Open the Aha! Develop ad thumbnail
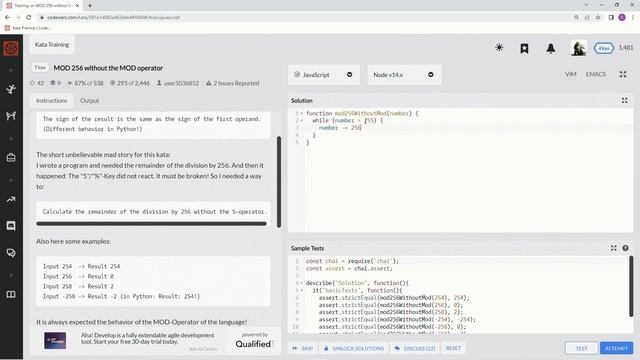 pyautogui.click(x=55, y=340)
